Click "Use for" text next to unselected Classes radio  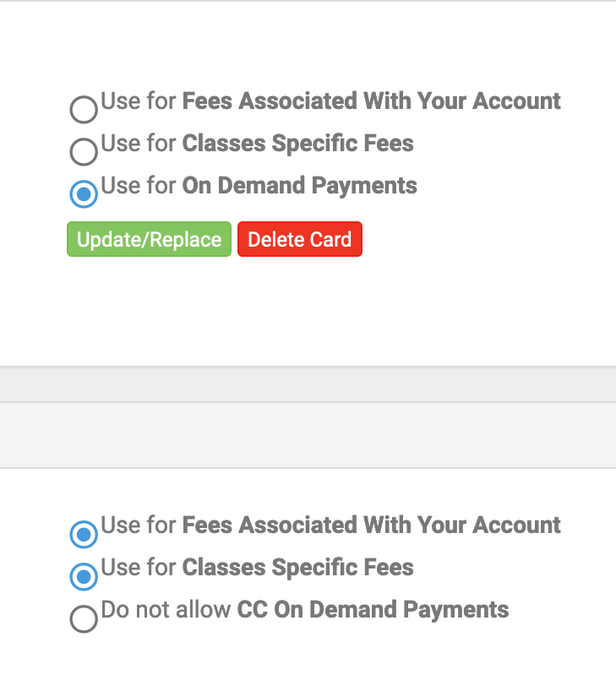click(x=139, y=144)
